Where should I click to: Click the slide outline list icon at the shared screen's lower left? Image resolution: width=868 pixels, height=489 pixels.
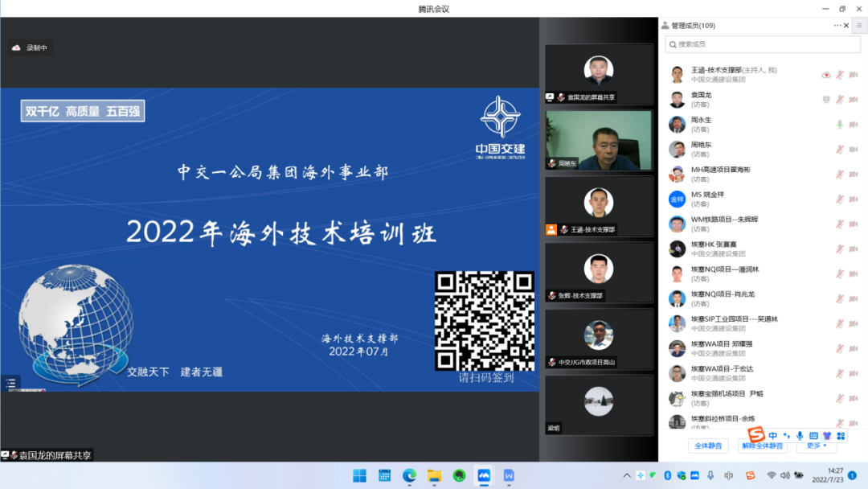pyautogui.click(x=10, y=383)
